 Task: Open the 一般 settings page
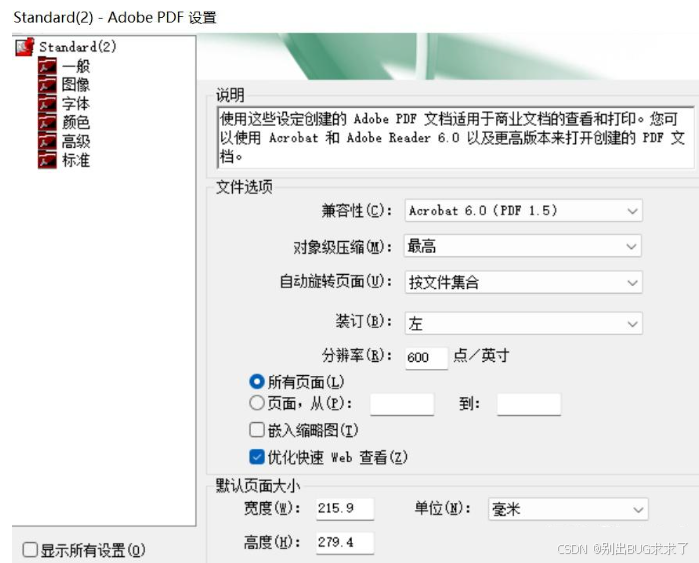tap(76, 66)
